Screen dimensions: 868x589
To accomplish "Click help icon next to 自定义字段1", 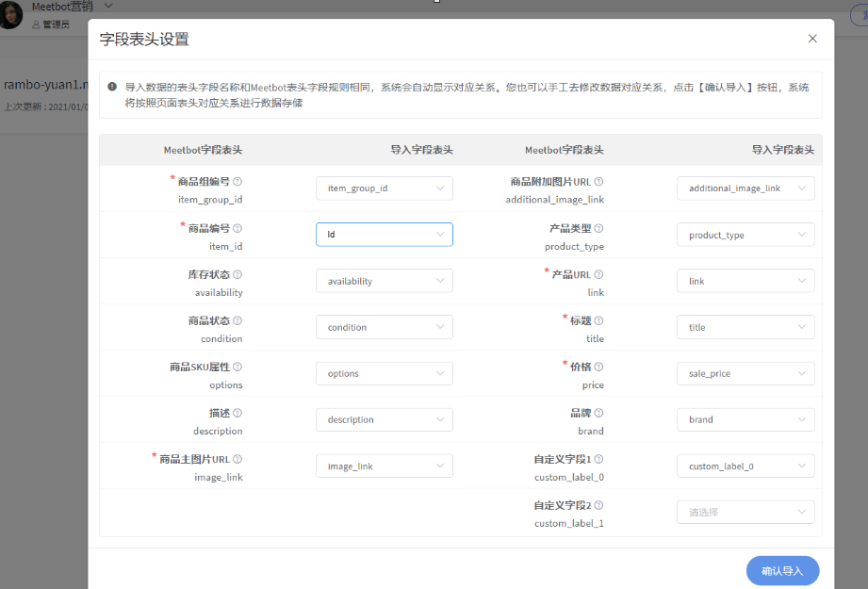I will [x=598, y=459].
